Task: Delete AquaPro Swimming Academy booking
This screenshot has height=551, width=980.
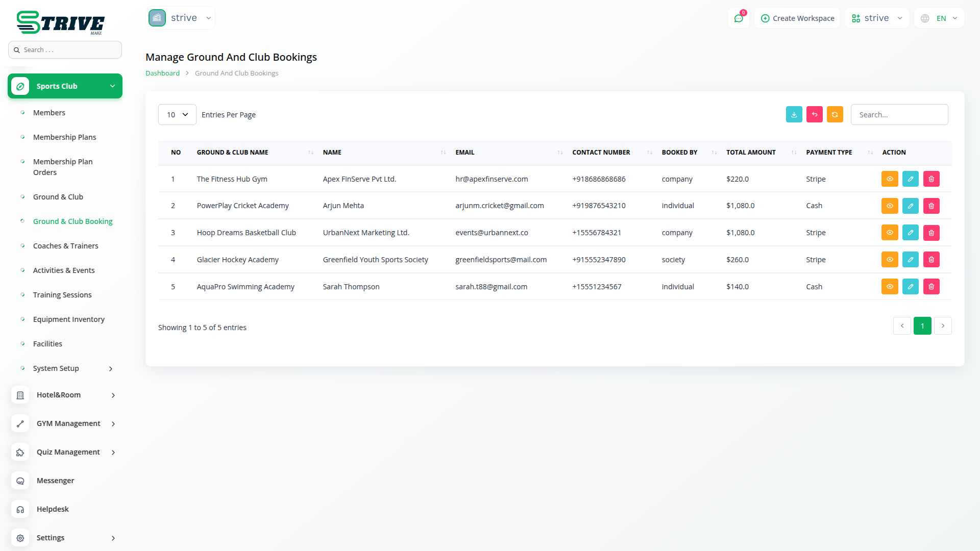Action: click(931, 287)
